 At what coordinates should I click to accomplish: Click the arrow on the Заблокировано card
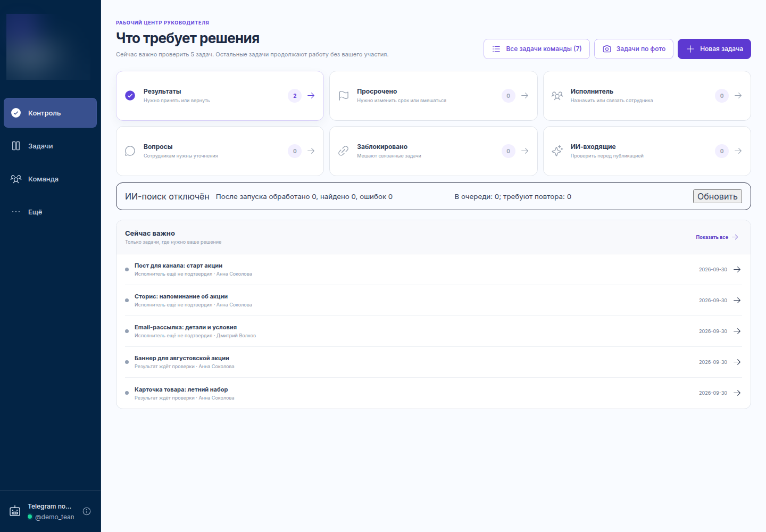click(525, 151)
